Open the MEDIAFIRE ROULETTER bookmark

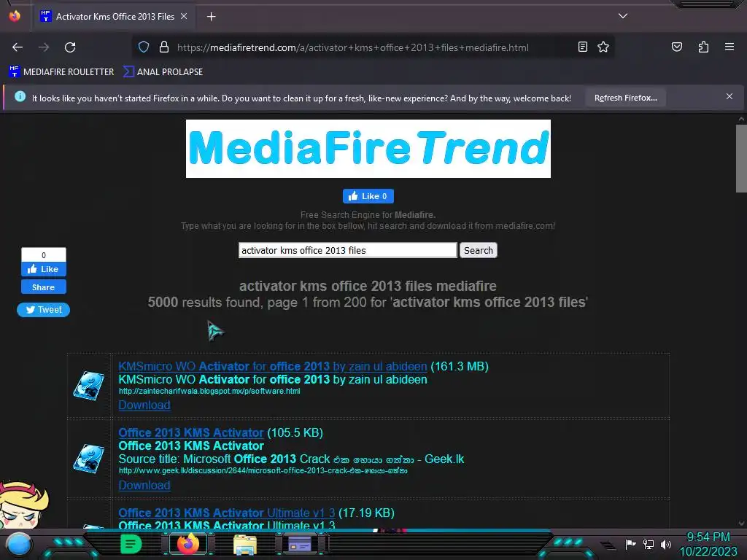coord(61,72)
